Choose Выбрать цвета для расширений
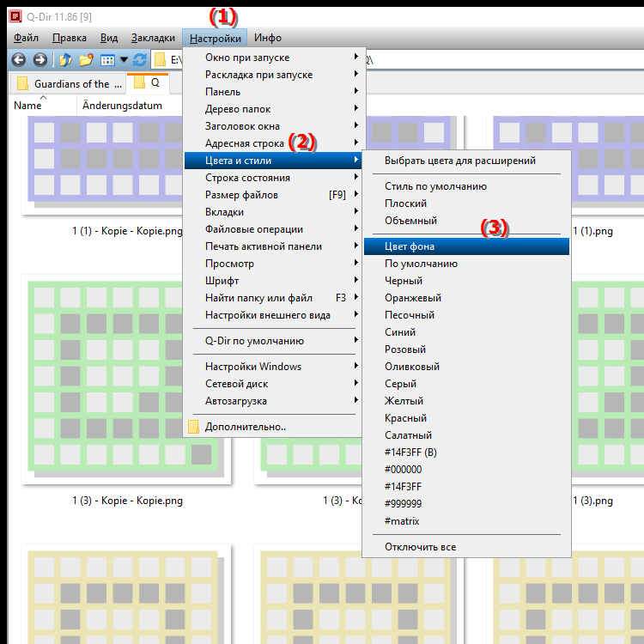Screen dimensions: 644x644 coord(466,161)
